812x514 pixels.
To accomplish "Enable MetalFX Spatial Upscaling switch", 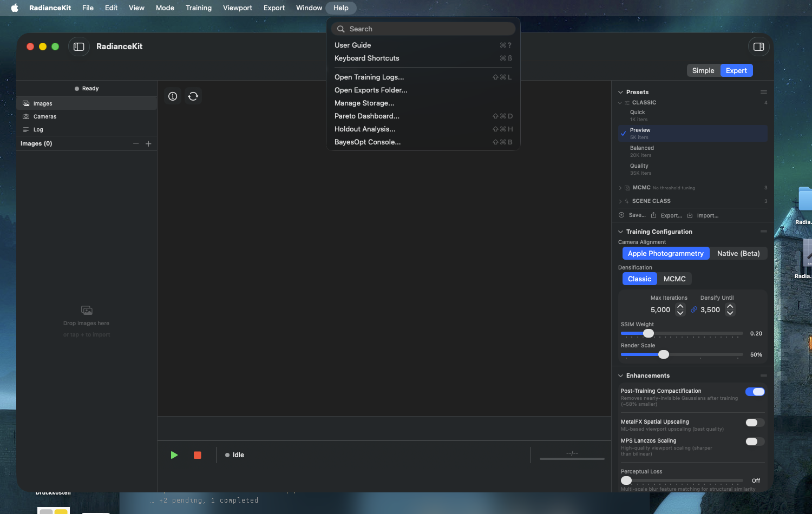I will (755, 423).
